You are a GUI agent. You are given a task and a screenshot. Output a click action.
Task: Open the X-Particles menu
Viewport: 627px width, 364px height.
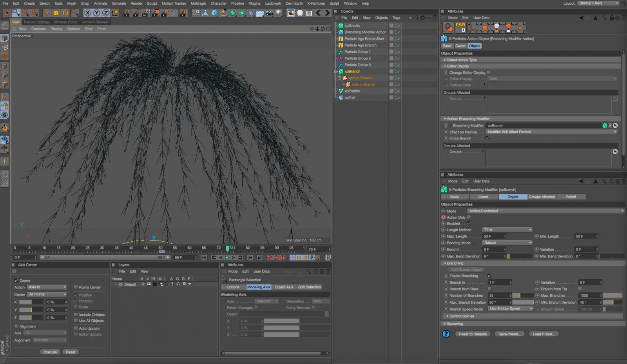coord(316,3)
